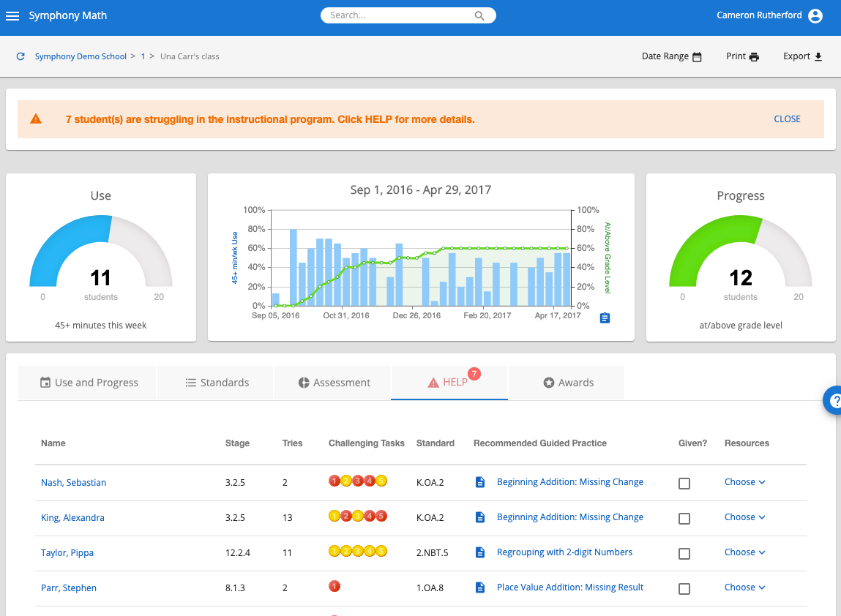Open the user account avatar icon

point(815,15)
